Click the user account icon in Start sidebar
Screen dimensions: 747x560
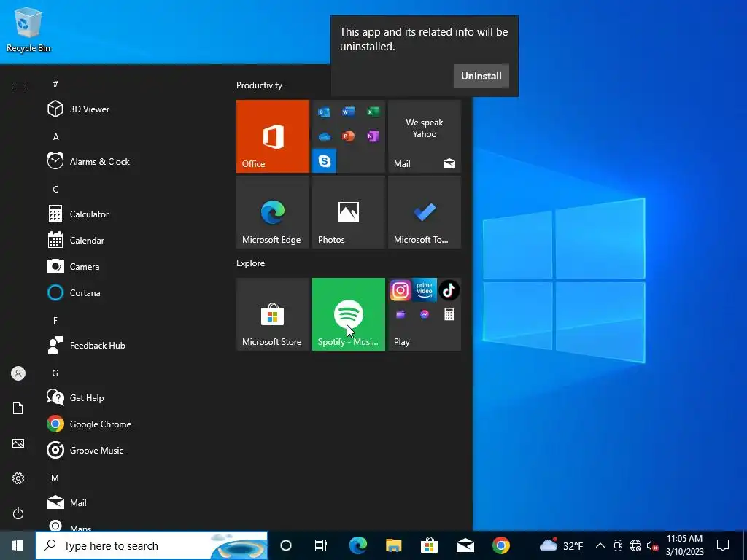(x=18, y=373)
